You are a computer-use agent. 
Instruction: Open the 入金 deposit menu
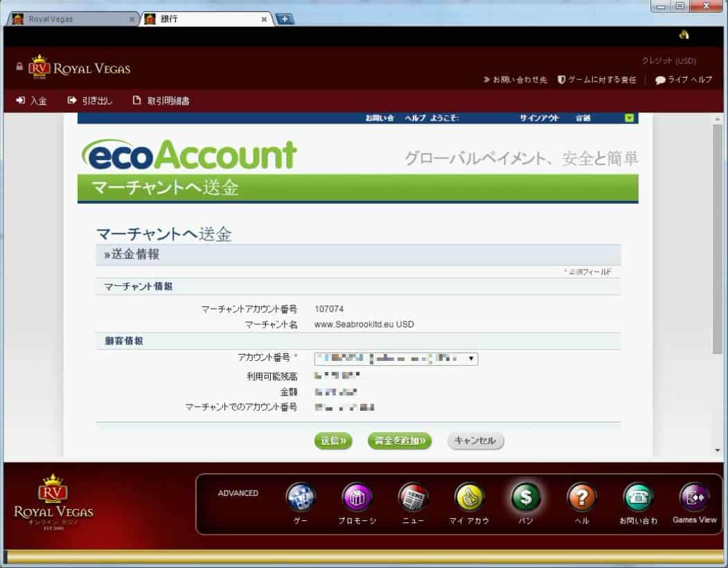32,101
